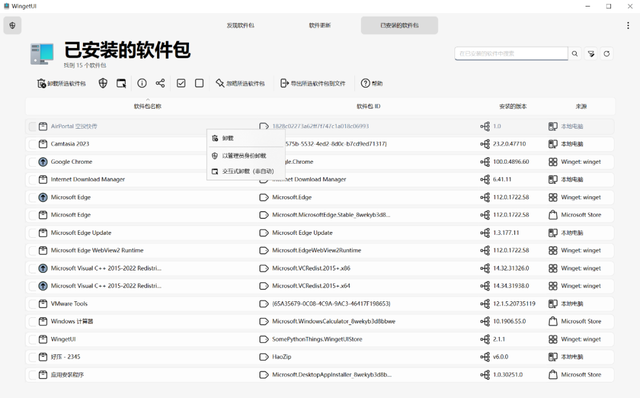Sort by the 来源 column header

pos(581,106)
